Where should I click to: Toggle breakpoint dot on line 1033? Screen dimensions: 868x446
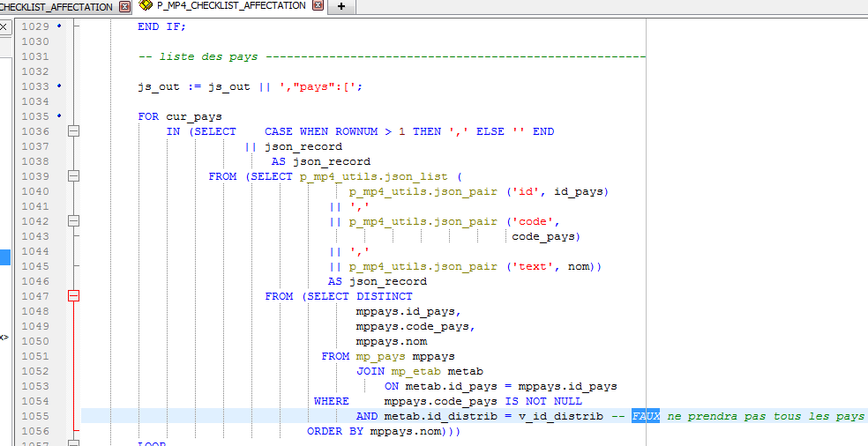(x=59, y=86)
